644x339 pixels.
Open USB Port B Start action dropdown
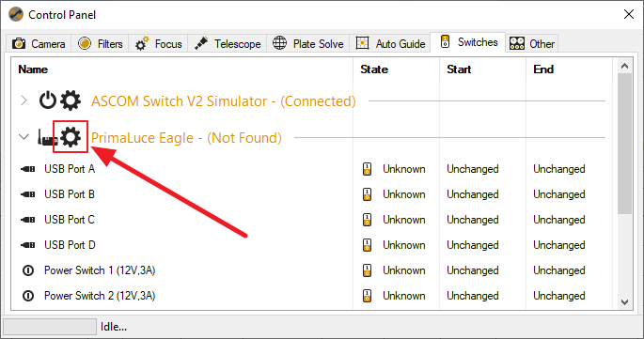(x=473, y=194)
